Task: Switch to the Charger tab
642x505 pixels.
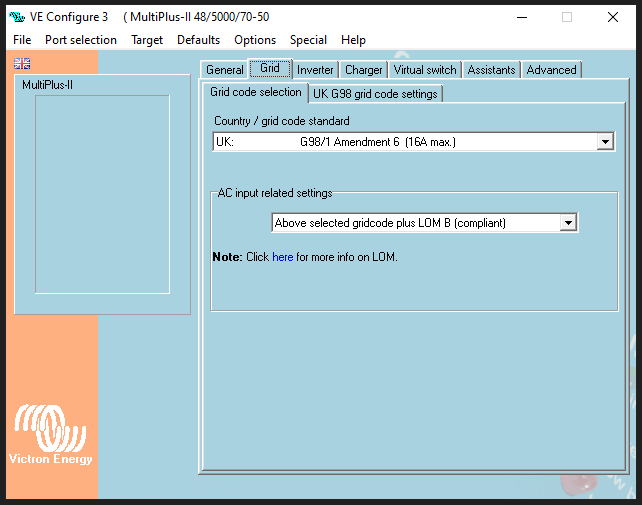Action: (x=364, y=70)
